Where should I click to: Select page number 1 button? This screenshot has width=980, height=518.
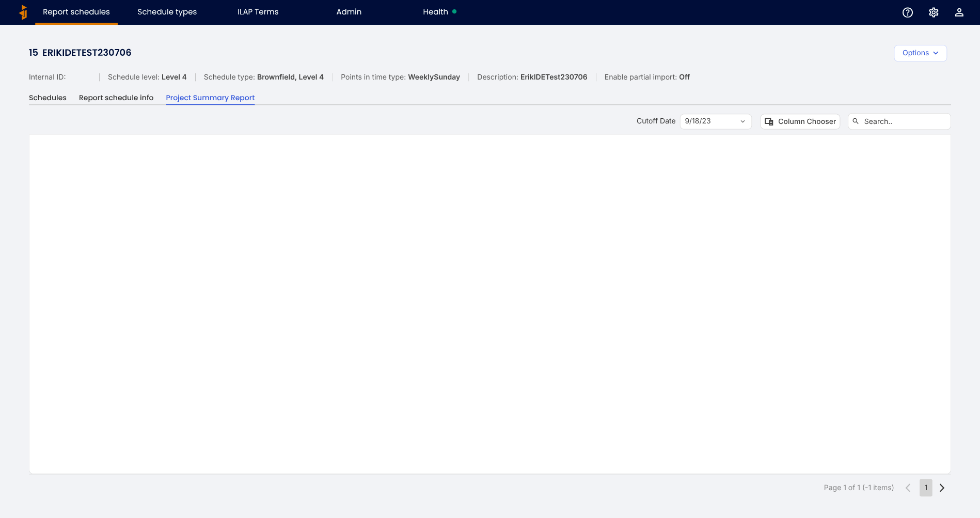[926, 488]
